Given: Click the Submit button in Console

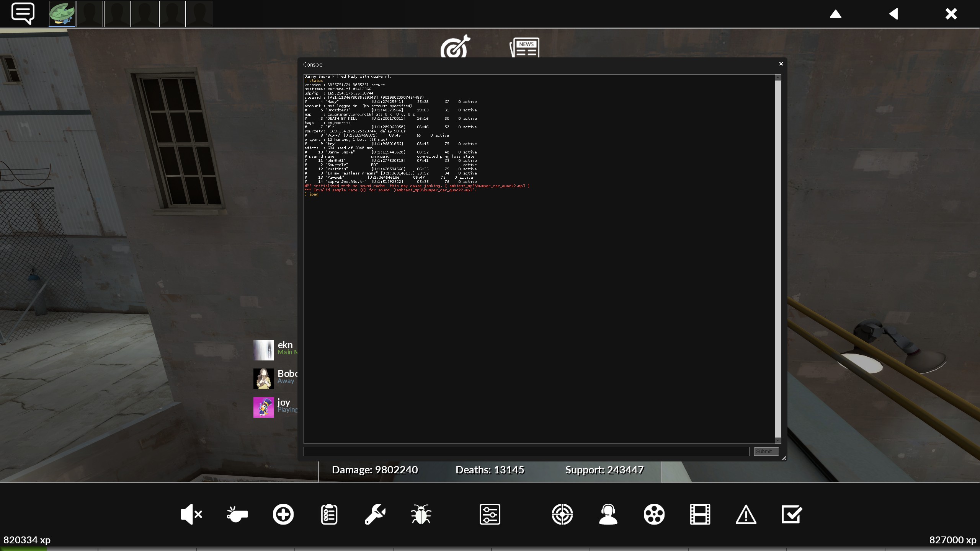Looking at the screenshot, I should tap(766, 452).
